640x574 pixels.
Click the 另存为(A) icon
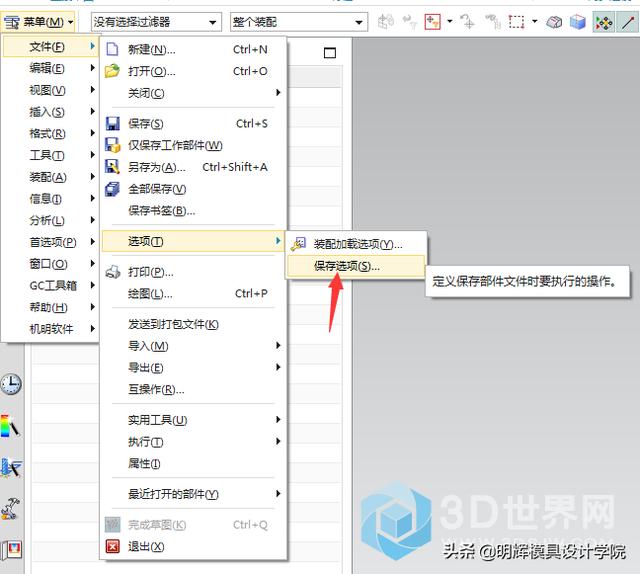click(x=113, y=167)
